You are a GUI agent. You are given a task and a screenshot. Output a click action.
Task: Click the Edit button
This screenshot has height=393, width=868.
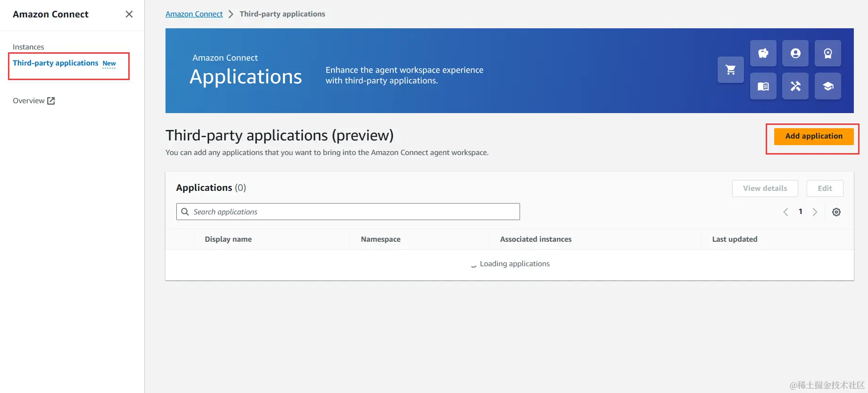(x=825, y=188)
